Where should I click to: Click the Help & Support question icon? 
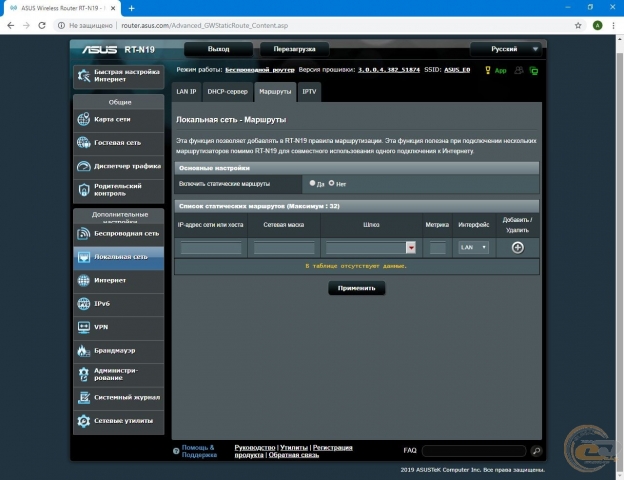[x=176, y=451]
